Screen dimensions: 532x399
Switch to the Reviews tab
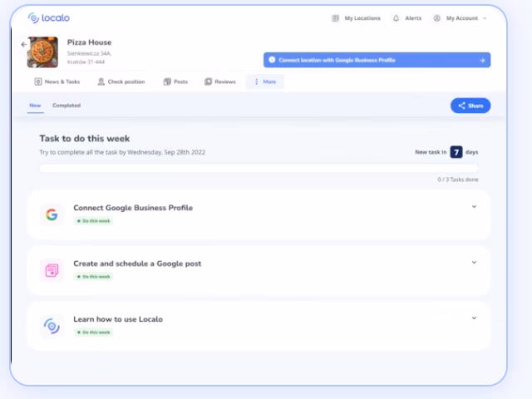tap(219, 81)
